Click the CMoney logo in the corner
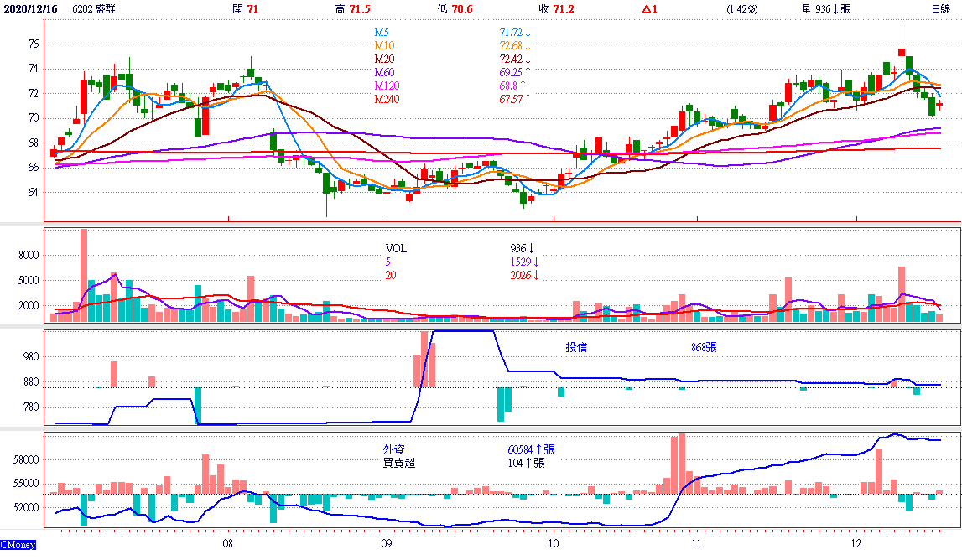962x560 pixels. 18,545
